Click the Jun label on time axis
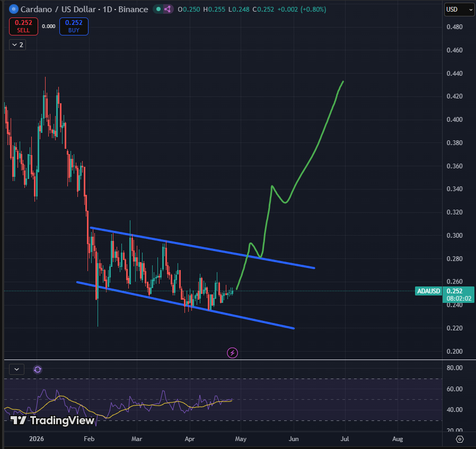This screenshot has width=476, height=449. click(x=294, y=439)
